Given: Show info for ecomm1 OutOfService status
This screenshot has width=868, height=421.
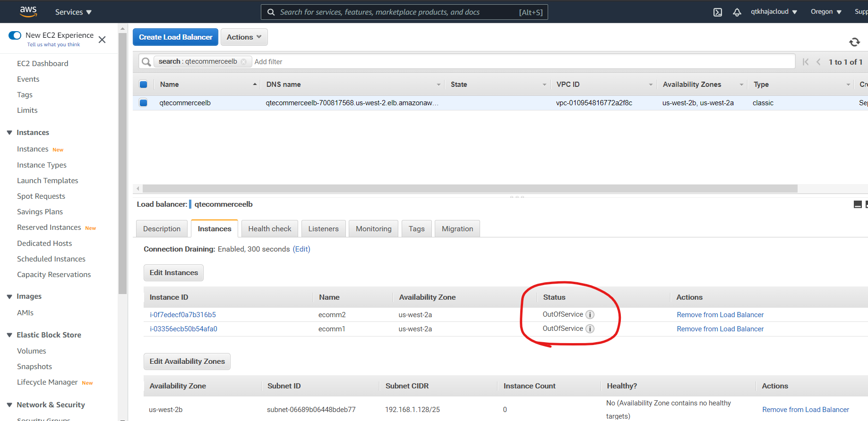Looking at the screenshot, I should tap(590, 329).
